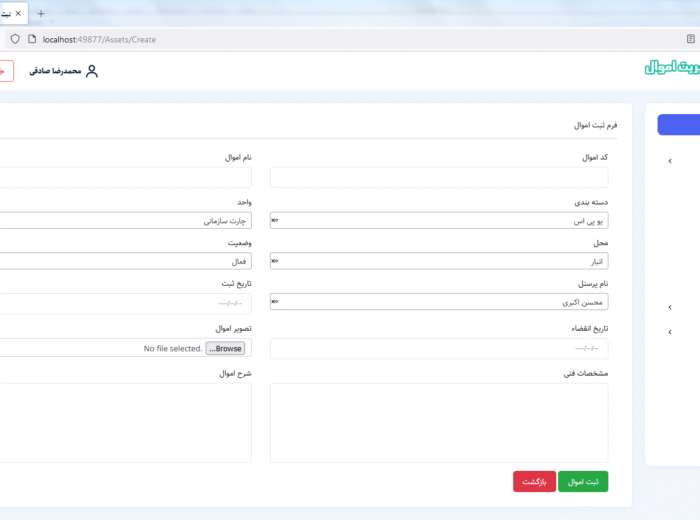Focus the کد اموال input field
Screen dimensions: 700x520
(439, 178)
